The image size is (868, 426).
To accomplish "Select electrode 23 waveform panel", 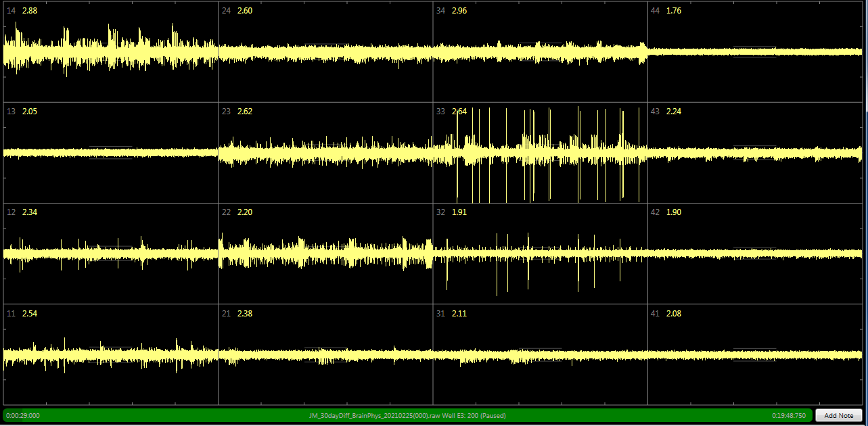I will tap(325, 153).
